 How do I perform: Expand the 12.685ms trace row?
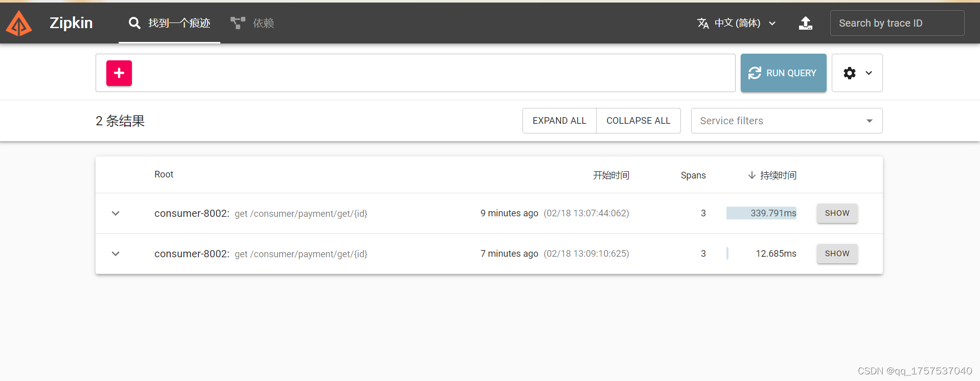116,254
